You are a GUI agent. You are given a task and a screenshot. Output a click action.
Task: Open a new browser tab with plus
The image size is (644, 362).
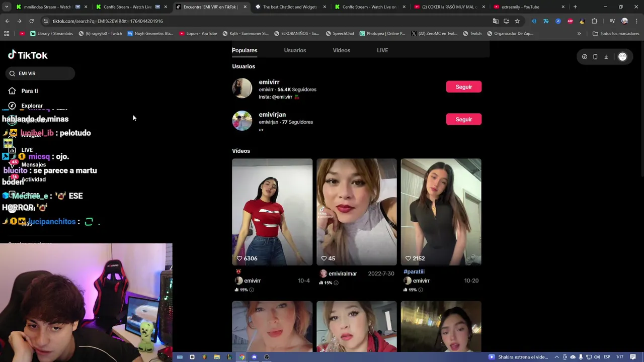coord(575,7)
